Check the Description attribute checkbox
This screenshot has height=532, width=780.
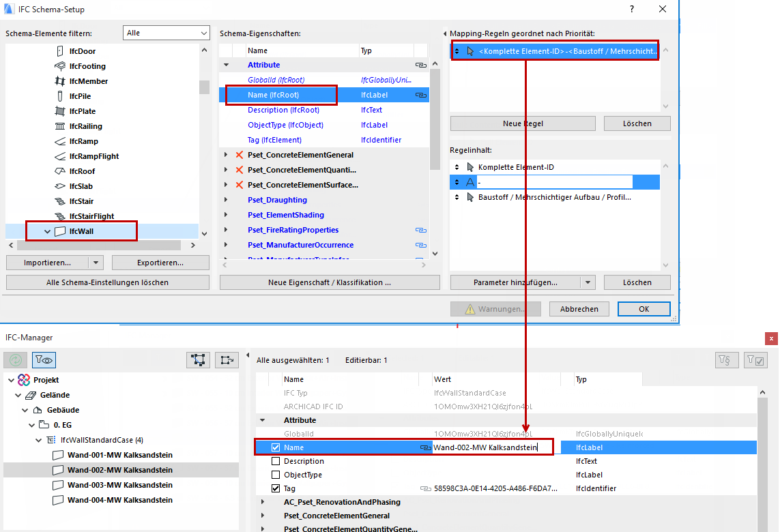(276, 461)
